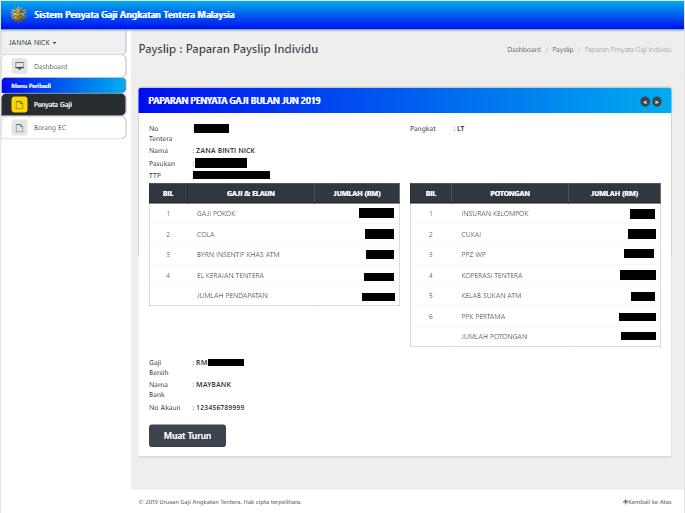Follow the Payslip breadcrumb link
The image size is (685, 513).
tap(563, 49)
